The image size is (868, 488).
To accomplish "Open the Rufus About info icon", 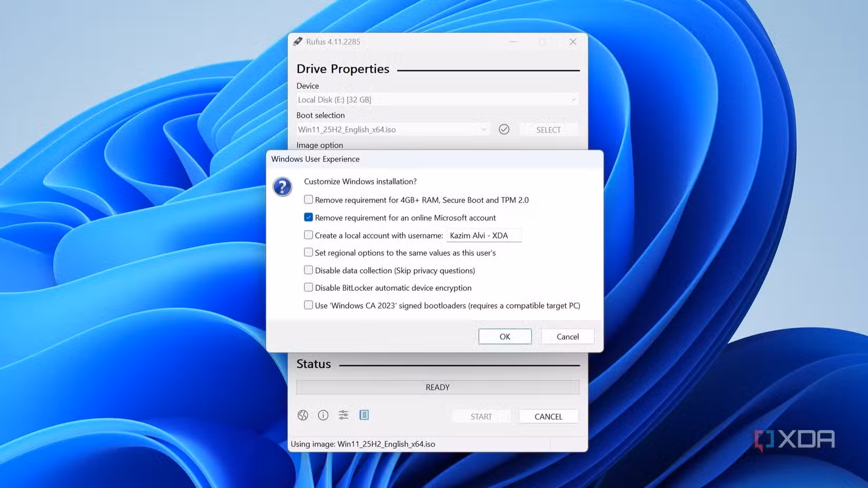I will [323, 415].
